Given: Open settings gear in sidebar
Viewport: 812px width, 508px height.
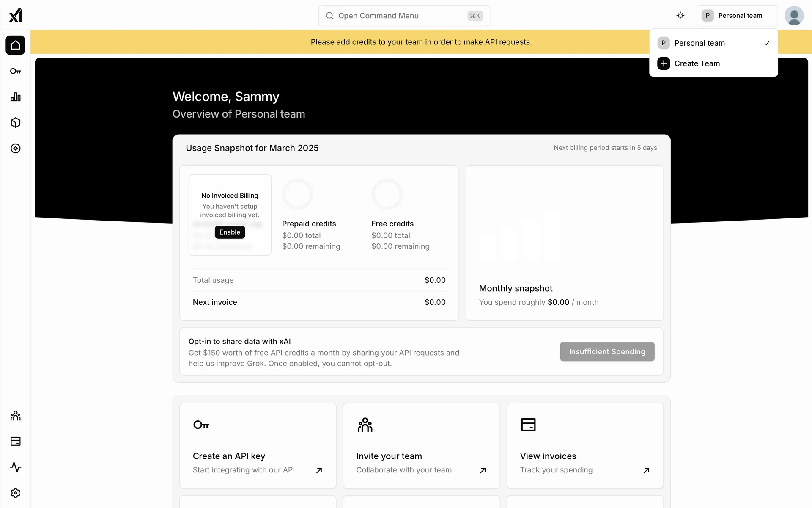Looking at the screenshot, I should coord(15,493).
